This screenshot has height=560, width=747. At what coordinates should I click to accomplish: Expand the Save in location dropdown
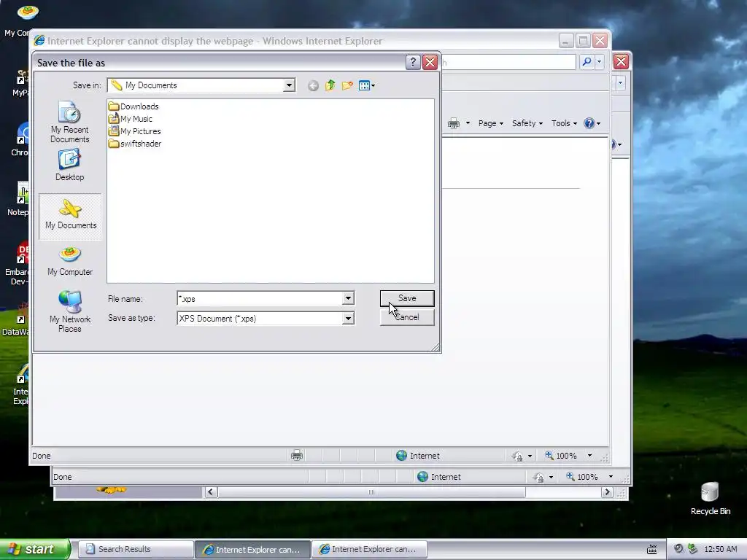289,85
